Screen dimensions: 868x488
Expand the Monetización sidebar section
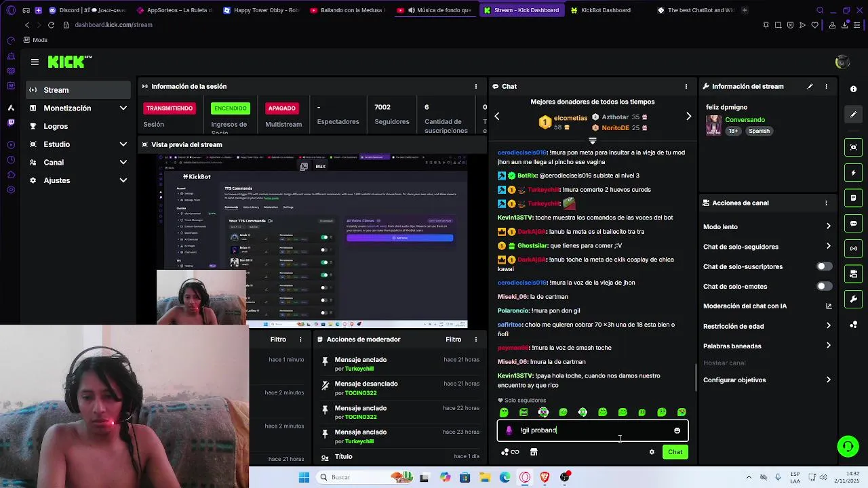(x=79, y=108)
